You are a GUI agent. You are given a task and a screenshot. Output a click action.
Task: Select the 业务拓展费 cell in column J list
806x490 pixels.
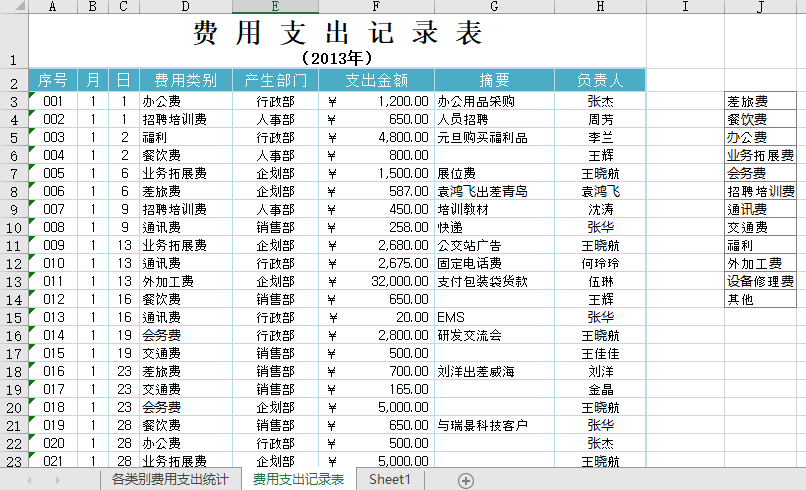[x=760, y=155]
